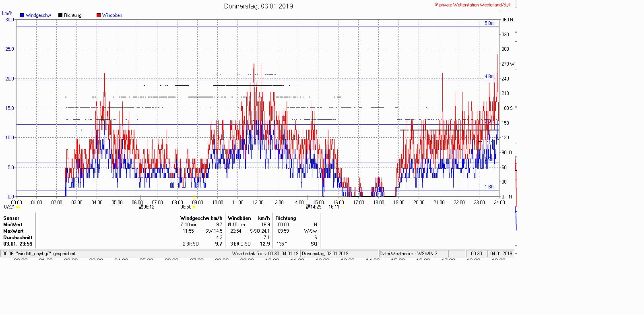644x314 pixels.
Task: Click the chart title 'Donnerstag, 03.01.2019'
Action: coord(258,6)
